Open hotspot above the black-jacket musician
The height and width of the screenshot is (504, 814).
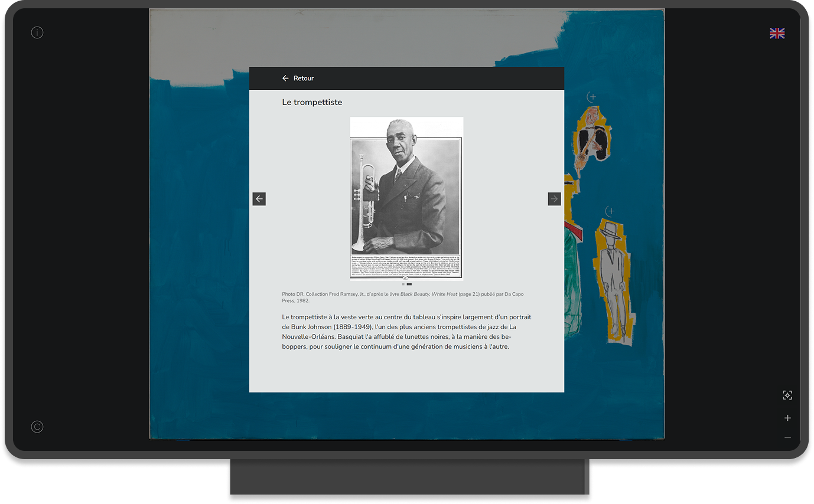tap(591, 97)
